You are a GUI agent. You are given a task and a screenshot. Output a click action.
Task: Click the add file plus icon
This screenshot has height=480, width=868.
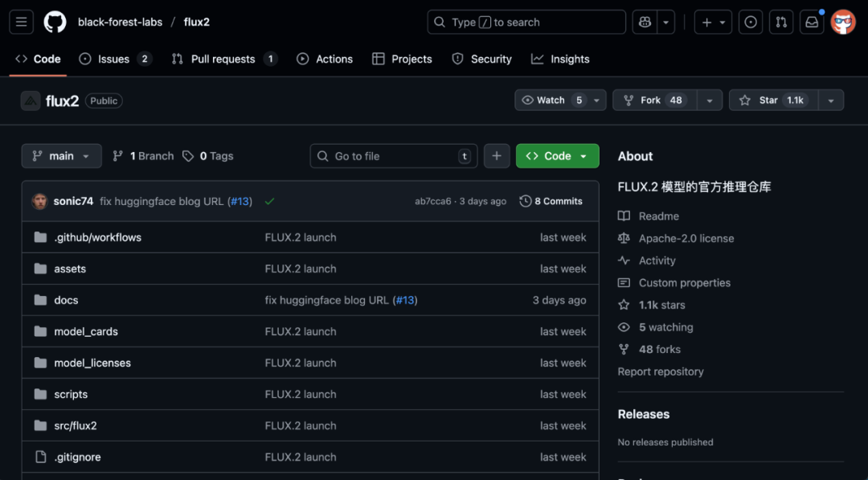point(496,155)
